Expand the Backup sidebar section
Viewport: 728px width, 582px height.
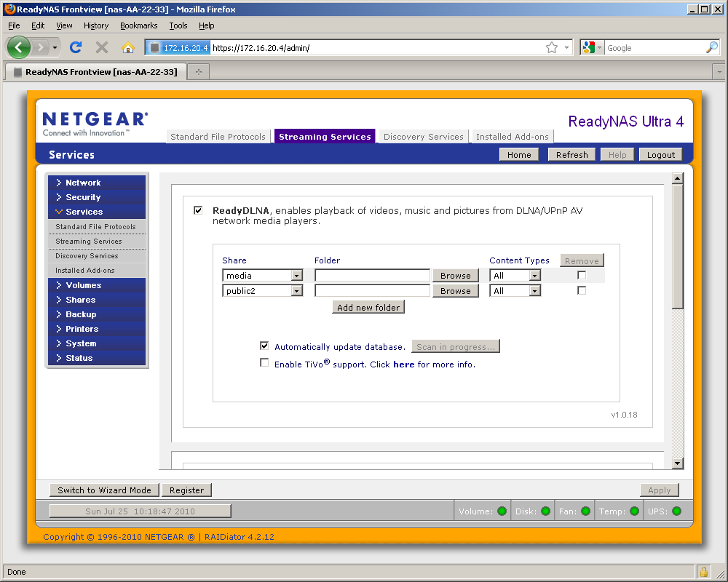[97, 314]
